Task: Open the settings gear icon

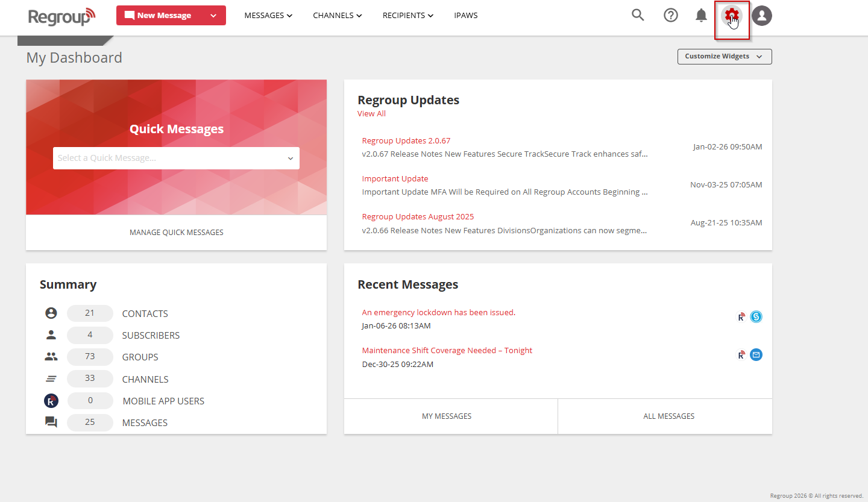Action: click(732, 16)
